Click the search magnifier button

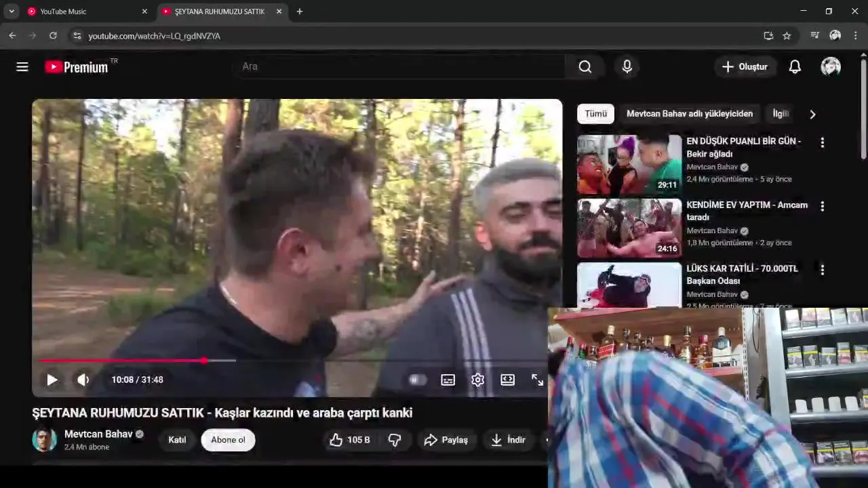point(585,66)
